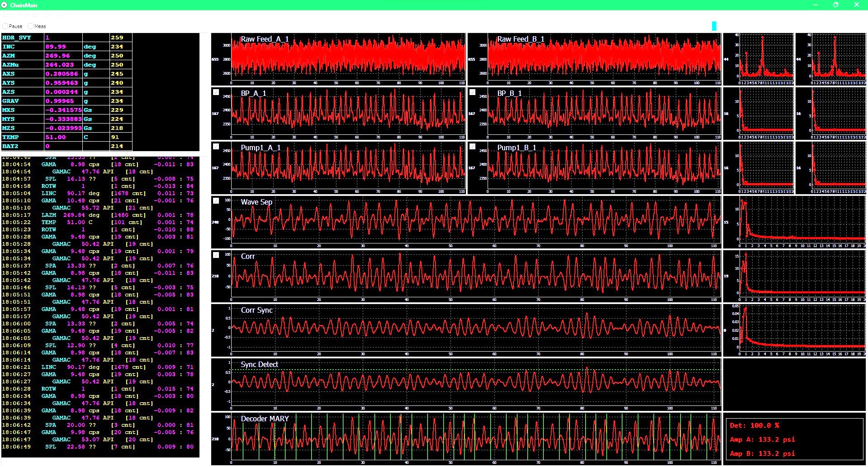Select the INC value 89.99 cell
Viewport: 868px width, 467px height.
(x=63, y=47)
